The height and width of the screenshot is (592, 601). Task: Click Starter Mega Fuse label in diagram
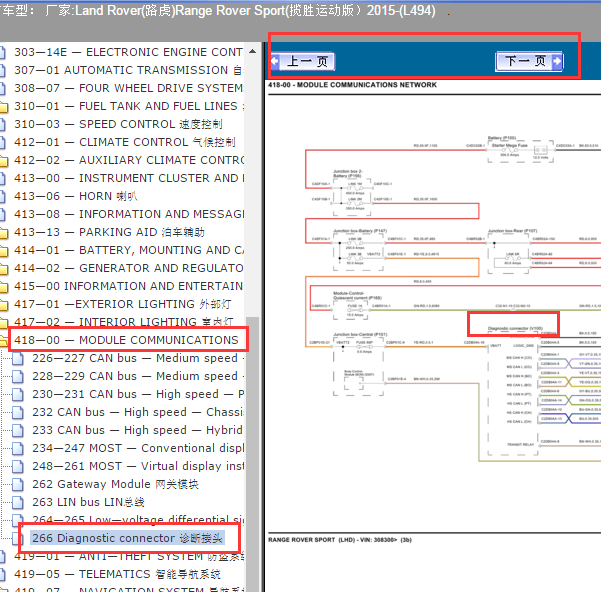point(509,146)
